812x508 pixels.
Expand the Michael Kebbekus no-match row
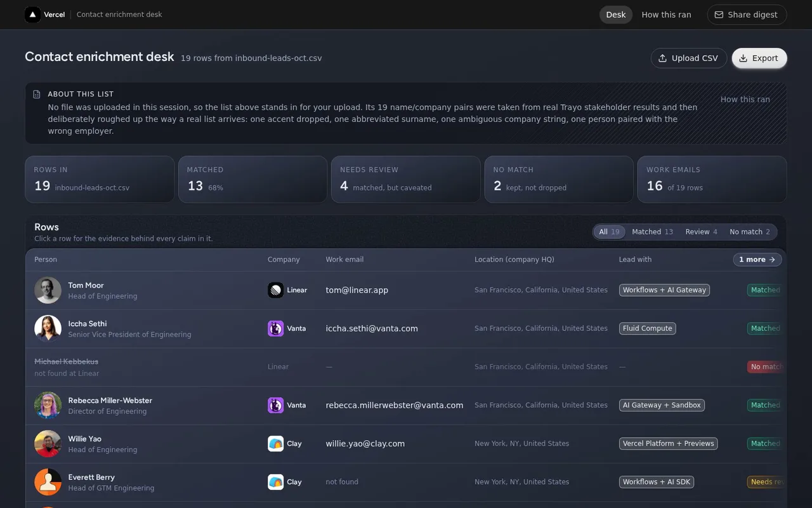coord(406,367)
